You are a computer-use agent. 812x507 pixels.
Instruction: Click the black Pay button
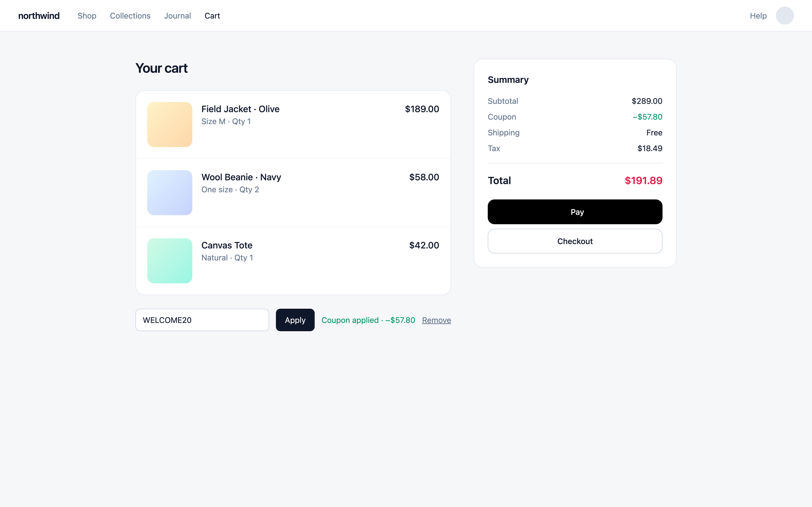tap(575, 212)
